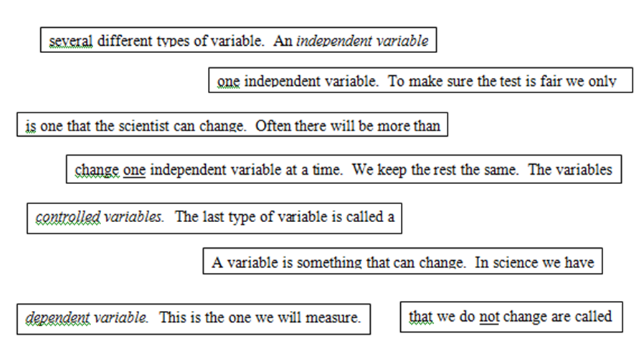Image resolution: width=644 pixels, height=364 pixels.
Task: Click the italic words 'independent variable'
Action: 362,41
